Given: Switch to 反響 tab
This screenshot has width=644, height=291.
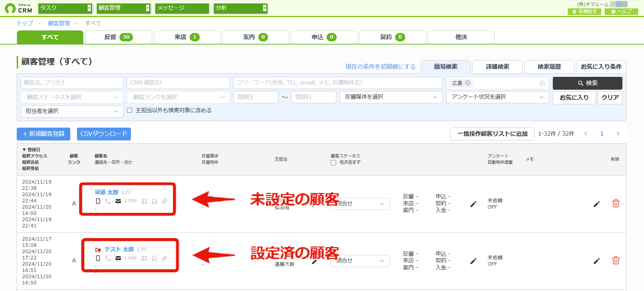Looking at the screenshot, I should [119, 37].
